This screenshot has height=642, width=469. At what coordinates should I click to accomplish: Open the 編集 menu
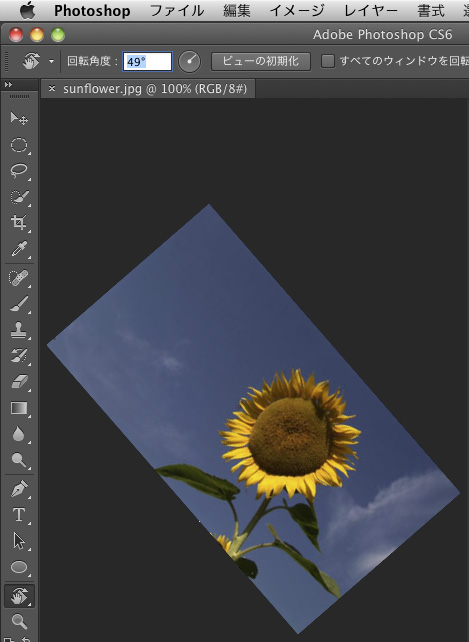click(x=236, y=11)
